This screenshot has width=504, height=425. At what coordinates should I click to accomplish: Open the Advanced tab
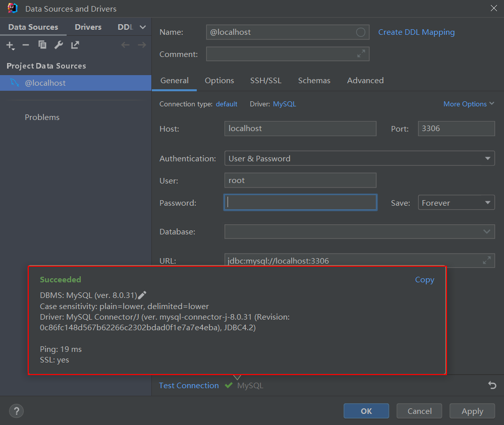point(365,80)
